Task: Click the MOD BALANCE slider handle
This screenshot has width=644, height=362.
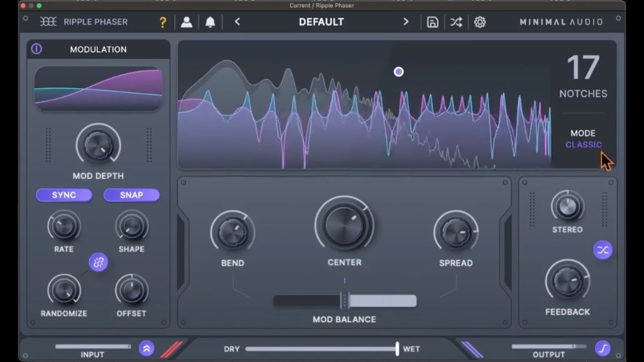Action: (x=345, y=301)
